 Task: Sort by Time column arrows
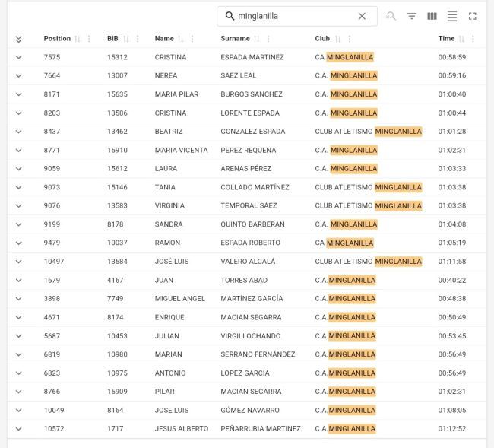[461, 39]
